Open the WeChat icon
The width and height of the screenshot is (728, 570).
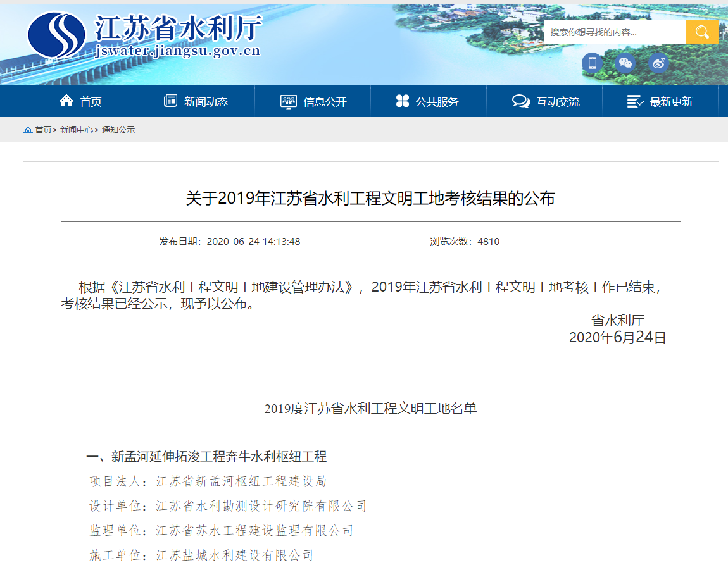[625, 63]
